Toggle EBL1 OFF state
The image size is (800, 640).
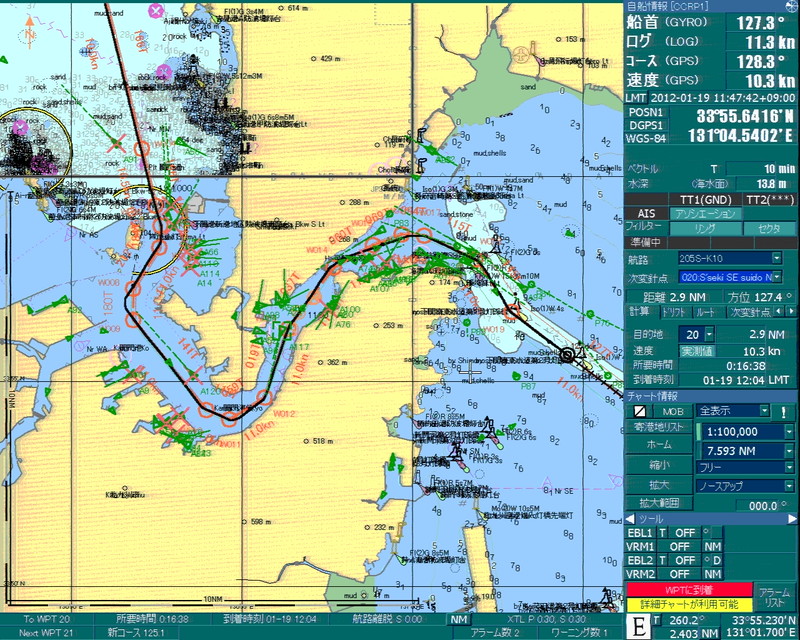[684, 533]
